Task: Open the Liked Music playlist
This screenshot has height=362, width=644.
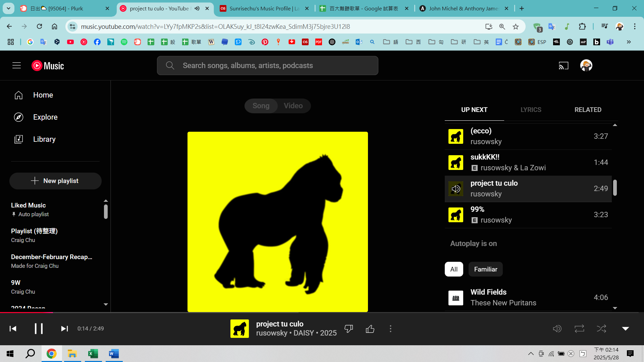Action: coord(55,209)
